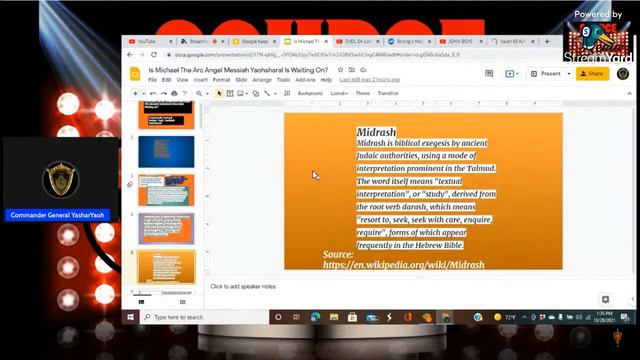Viewport: 640px width, 360px height.
Task: Open the Slide menu
Action: pos(241,80)
